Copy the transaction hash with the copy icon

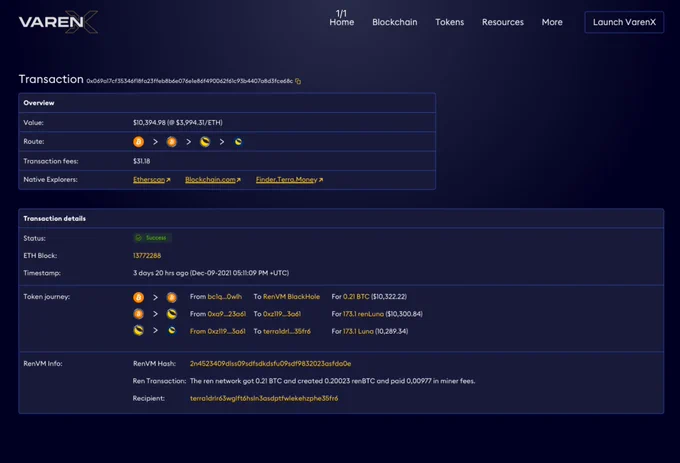point(298,81)
